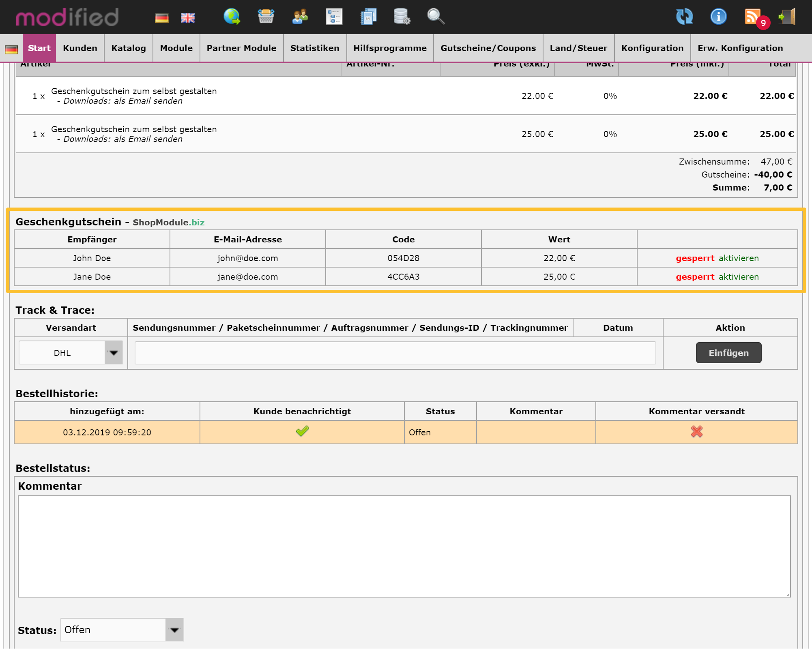
Task: Open customers via the people icon
Action: [x=300, y=17]
